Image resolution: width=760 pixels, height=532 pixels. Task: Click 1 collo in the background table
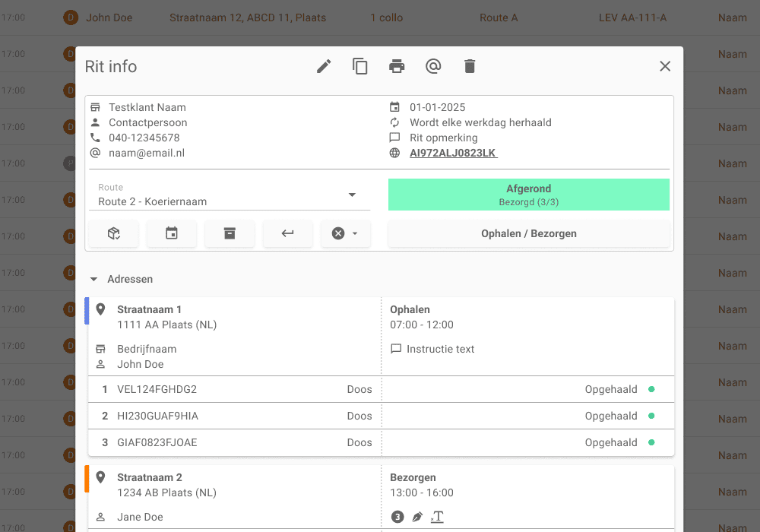386,18
